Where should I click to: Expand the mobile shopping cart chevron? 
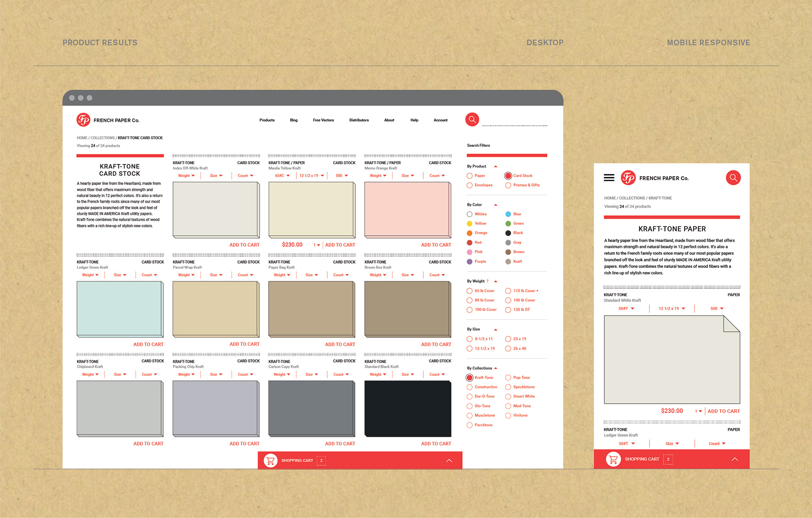pyautogui.click(x=735, y=459)
